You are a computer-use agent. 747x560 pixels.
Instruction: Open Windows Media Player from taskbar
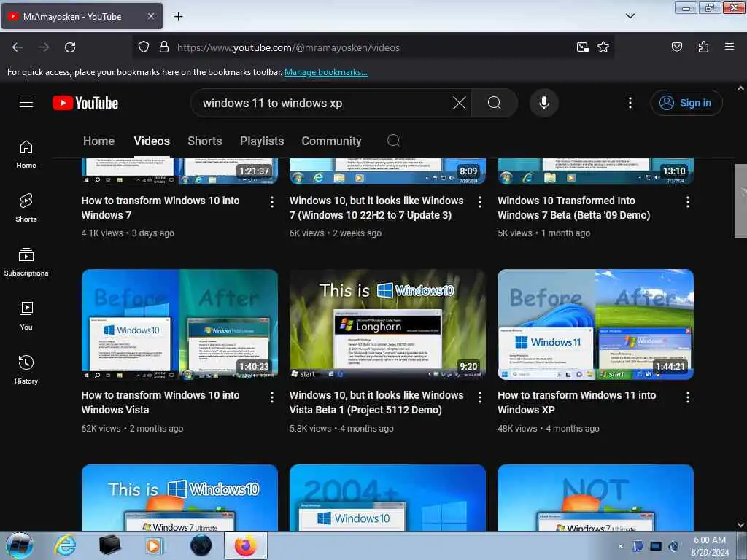click(x=153, y=545)
